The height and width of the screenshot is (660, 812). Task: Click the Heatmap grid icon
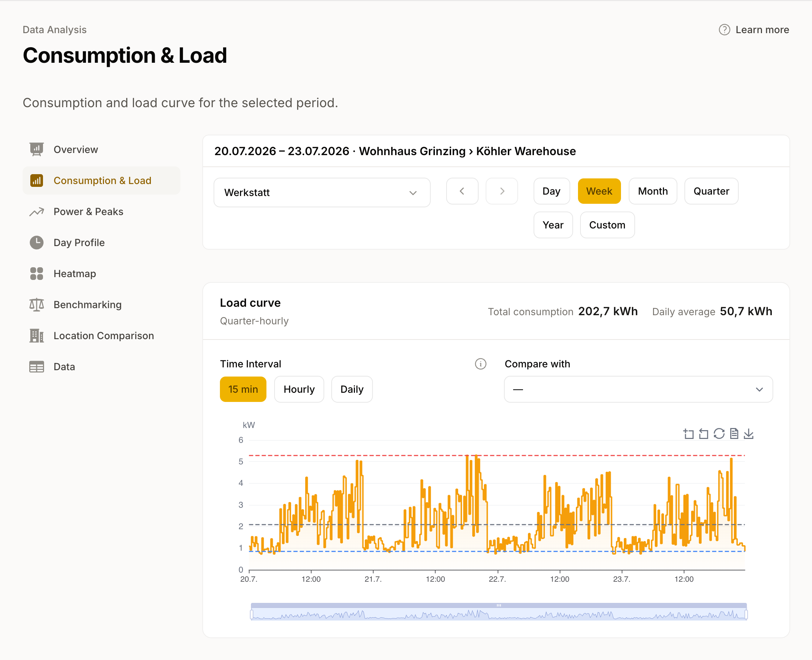(x=37, y=274)
